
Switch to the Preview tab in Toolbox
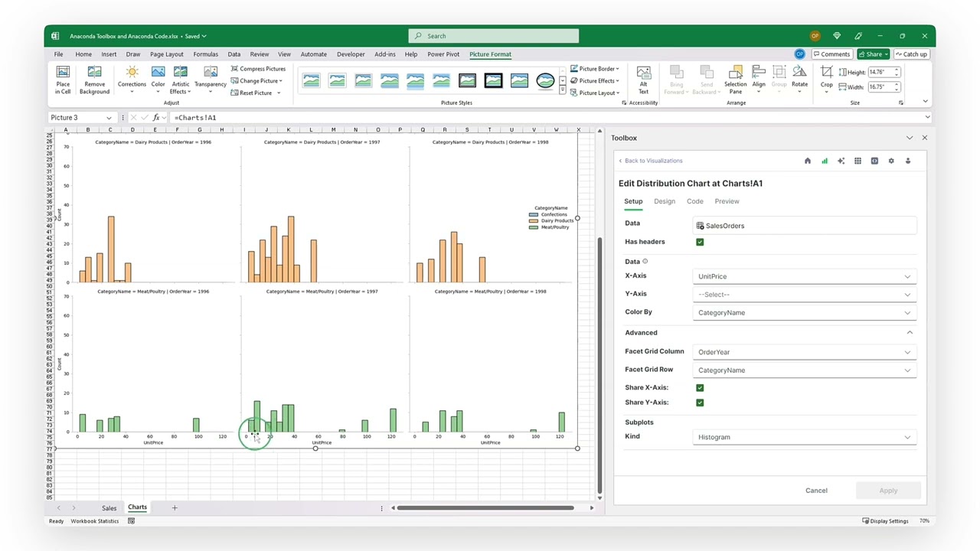pos(727,201)
